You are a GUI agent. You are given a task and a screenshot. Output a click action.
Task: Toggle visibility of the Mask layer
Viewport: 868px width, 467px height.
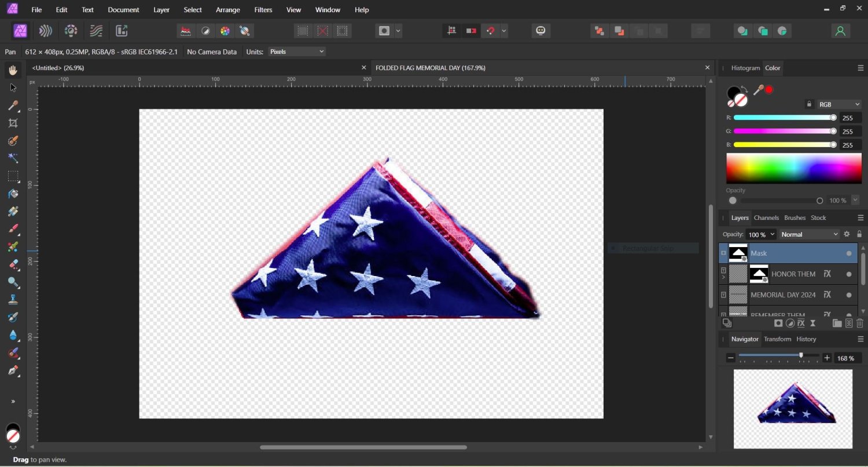coord(849,253)
